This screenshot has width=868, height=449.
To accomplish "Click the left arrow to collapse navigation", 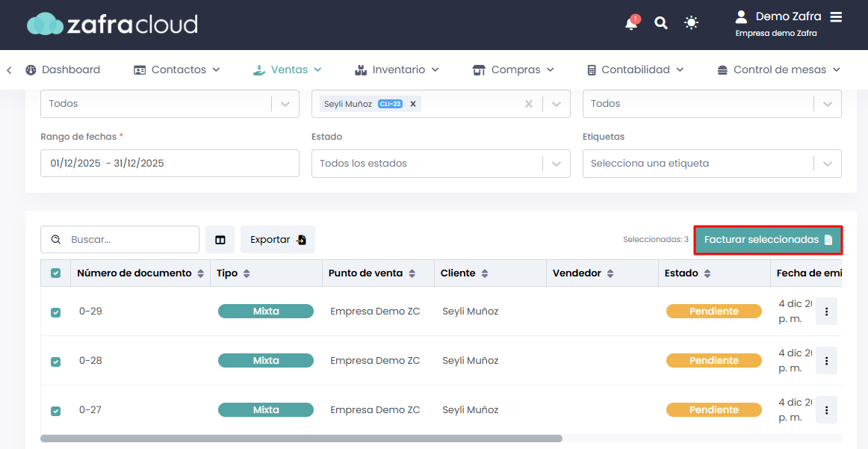I will click(x=10, y=69).
